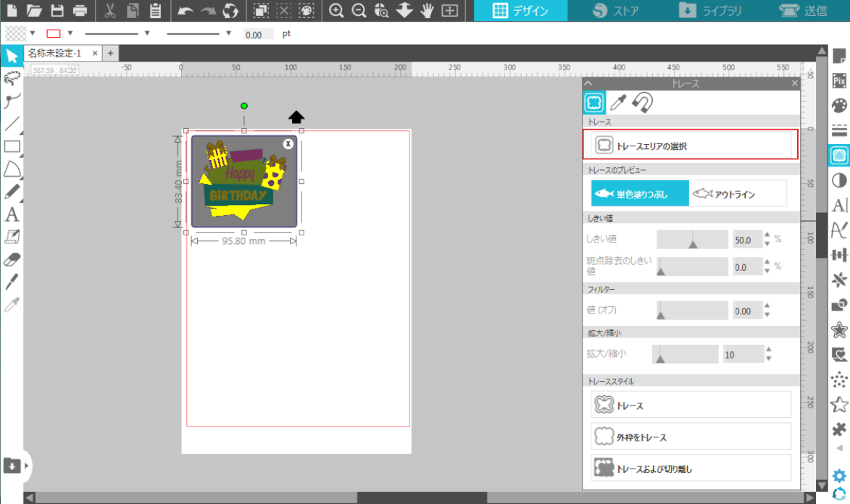Open the Trace panel icon in sidebar

[x=839, y=156]
